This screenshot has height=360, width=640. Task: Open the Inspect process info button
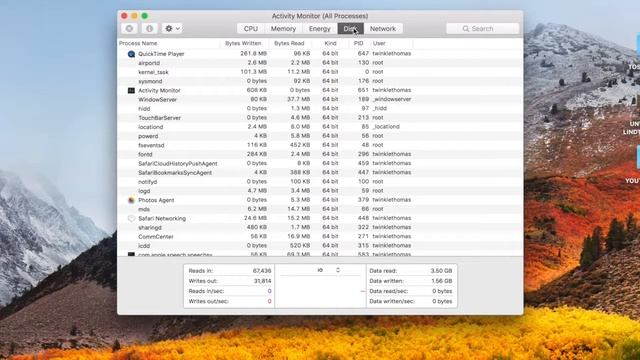(149, 29)
